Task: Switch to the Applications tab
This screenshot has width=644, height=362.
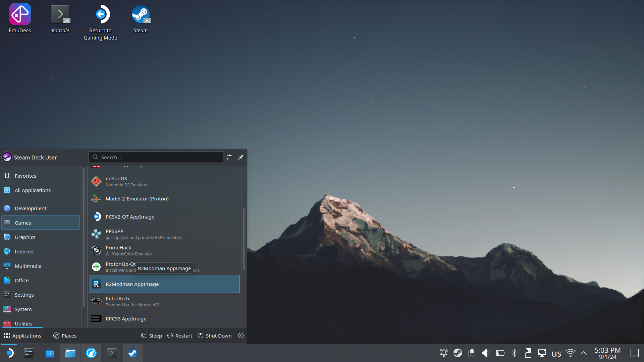Action: coord(22,336)
